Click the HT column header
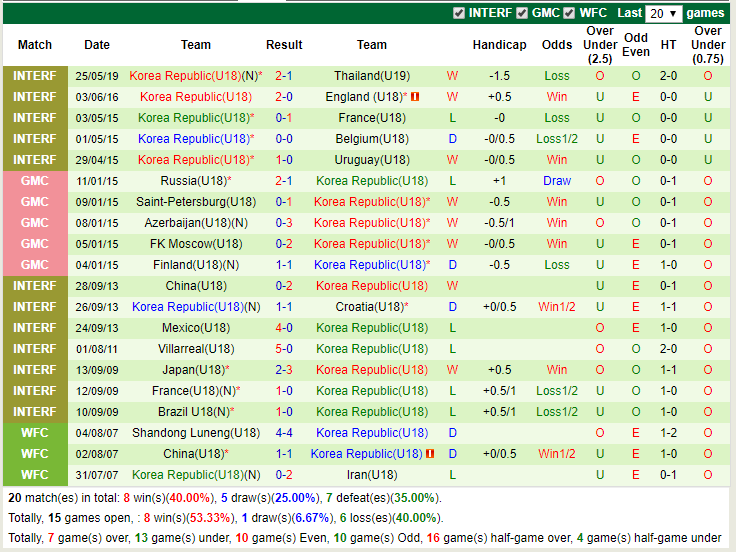This screenshot has height=552, width=737. click(x=668, y=45)
